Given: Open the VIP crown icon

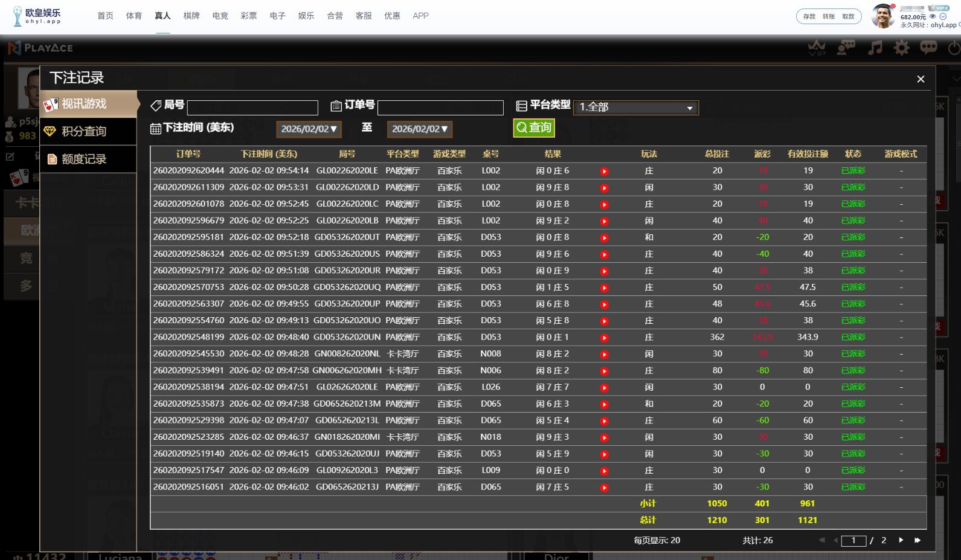Looking at the screenshot, I should click(817, 48).
